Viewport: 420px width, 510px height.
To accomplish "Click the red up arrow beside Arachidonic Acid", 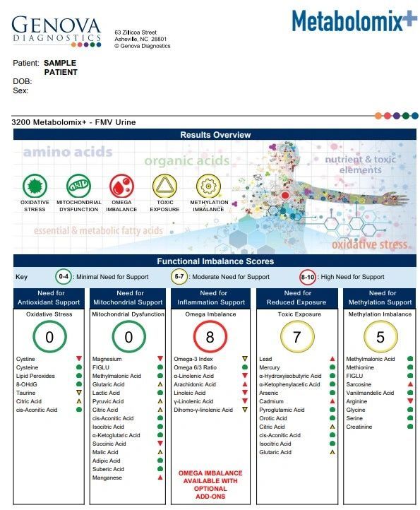I will (x=245, y=384).
